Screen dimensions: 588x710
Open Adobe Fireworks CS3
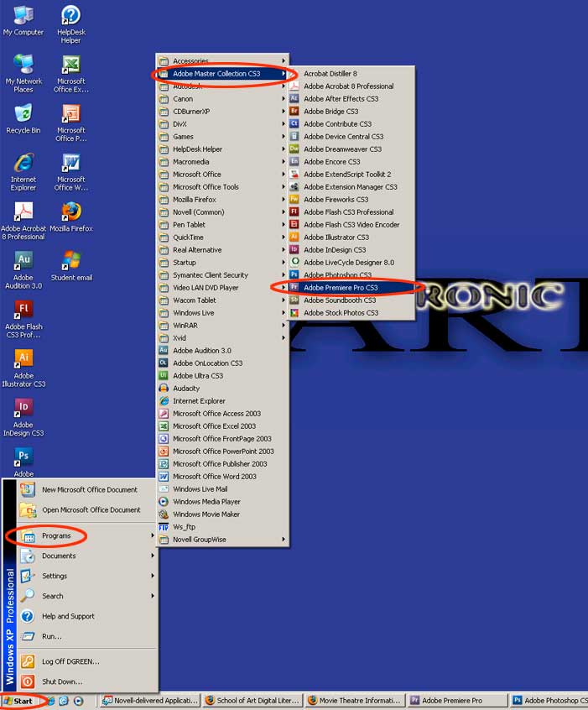click(x=351, y=199)
